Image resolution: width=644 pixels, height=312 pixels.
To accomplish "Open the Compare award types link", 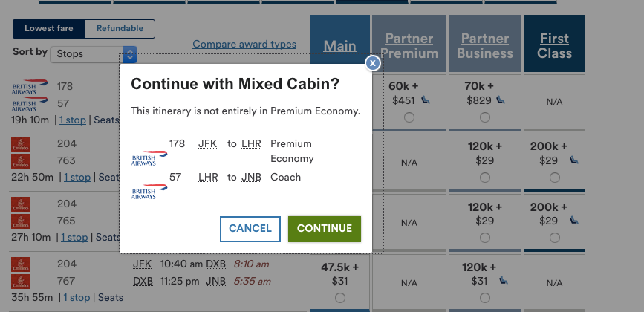I will click(244, 45).
